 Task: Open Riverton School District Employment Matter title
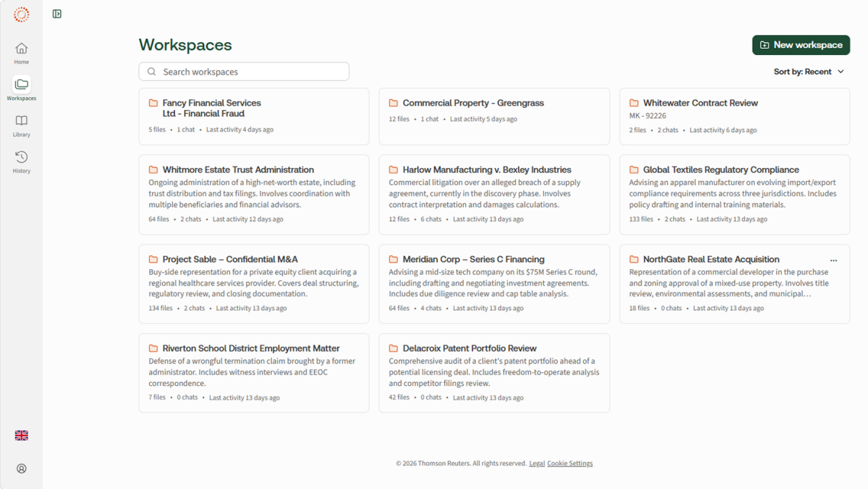click(x=251, y=348)
